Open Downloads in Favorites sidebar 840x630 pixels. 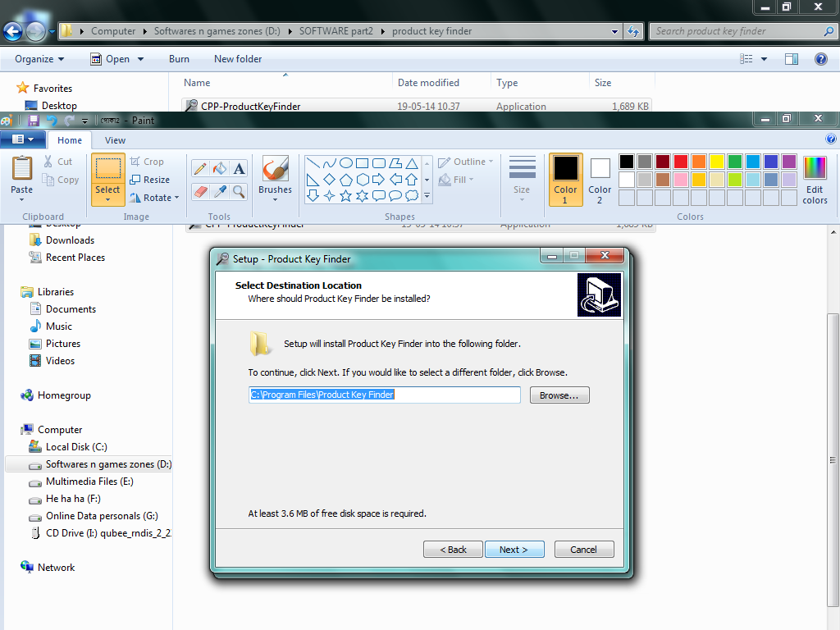pyautogui.click(x=70, y=240)
